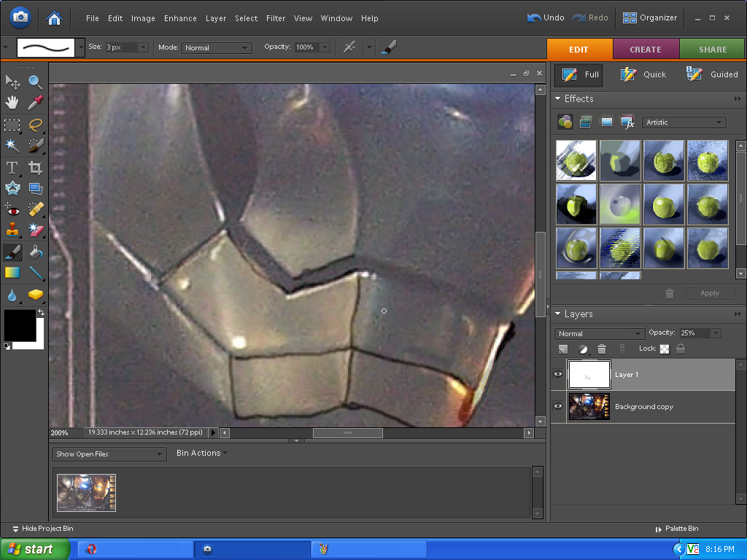Show Filters category in Effects
747x560 pixels.
[565, 122]
